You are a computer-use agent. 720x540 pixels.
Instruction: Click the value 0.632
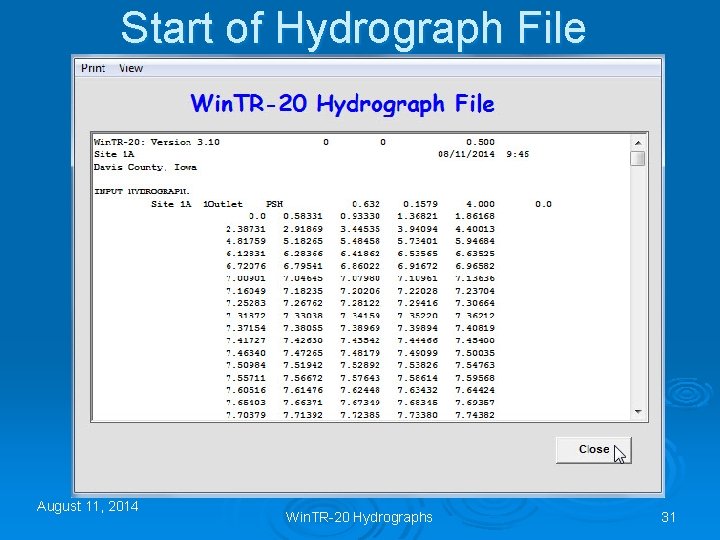[366, 204]
